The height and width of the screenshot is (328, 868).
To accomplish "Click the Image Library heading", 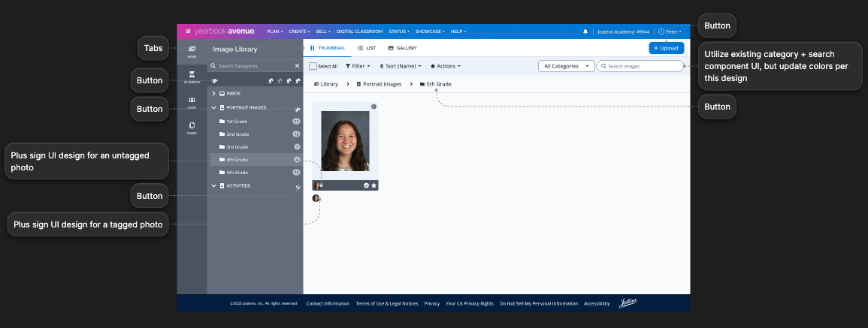I will click(x=234, y=50).
